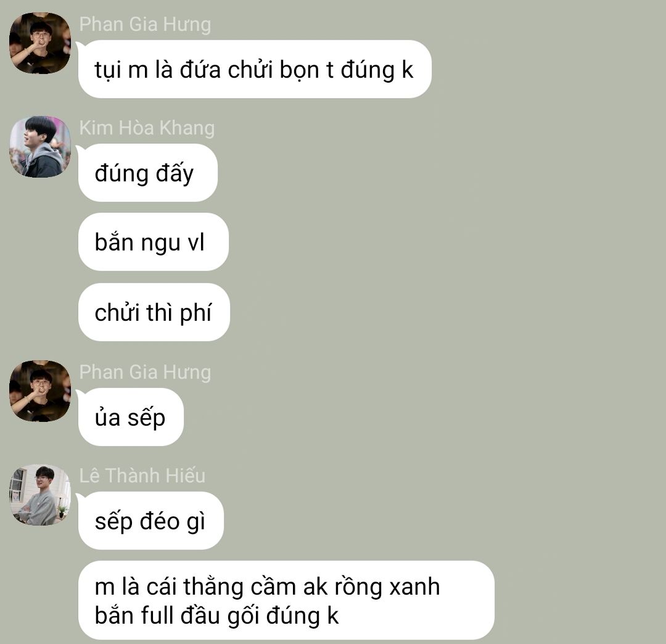The image size is (666, 644).
Task: Click the sender name Kim Hòa Khang
Action: (x=147, y=128)
